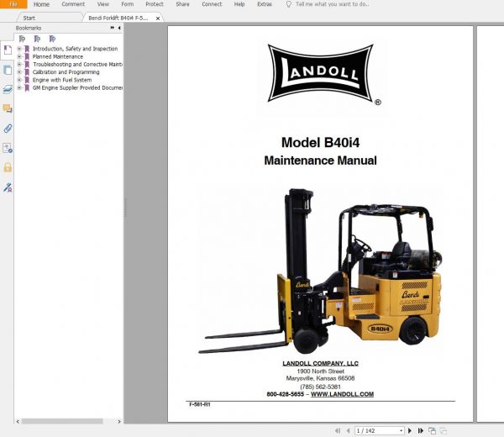Click the third bookmark toolbar flag icon
504x437 pixels.
[52, 39]
